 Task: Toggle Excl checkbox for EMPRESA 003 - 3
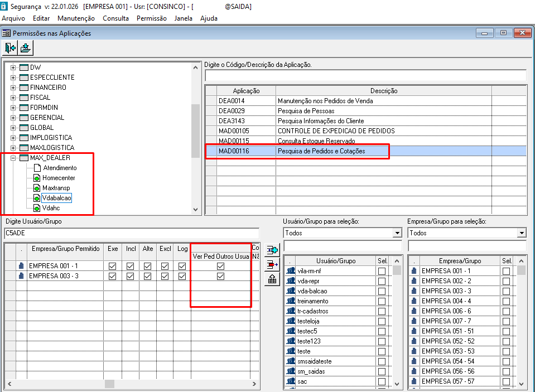(165, 276)
